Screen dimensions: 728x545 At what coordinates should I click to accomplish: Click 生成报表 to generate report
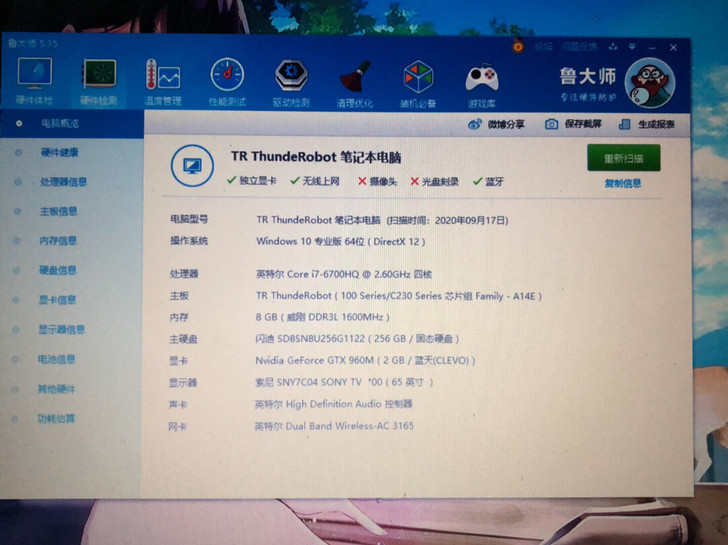click(647, 124)
